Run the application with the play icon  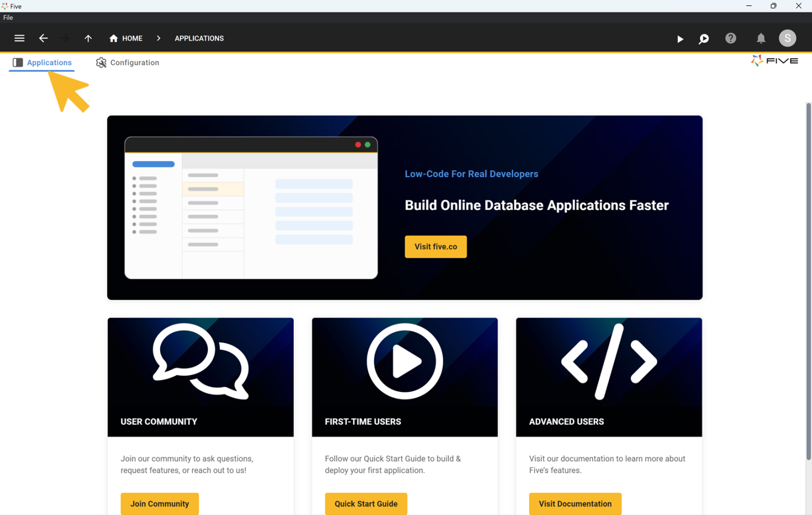[680, 39]
